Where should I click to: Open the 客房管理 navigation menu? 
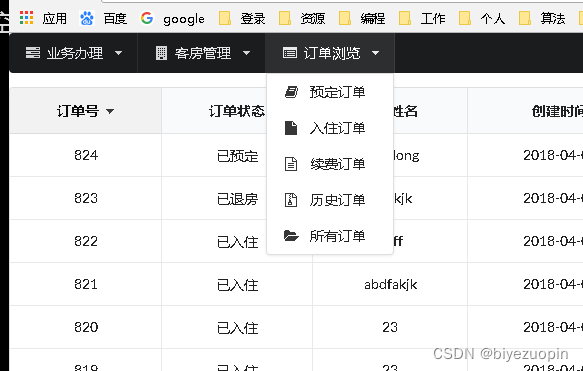[202, 53]
